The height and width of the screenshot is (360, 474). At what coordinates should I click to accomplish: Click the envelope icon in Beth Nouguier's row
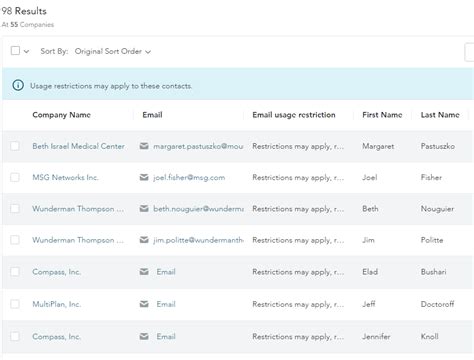point(144,209)
